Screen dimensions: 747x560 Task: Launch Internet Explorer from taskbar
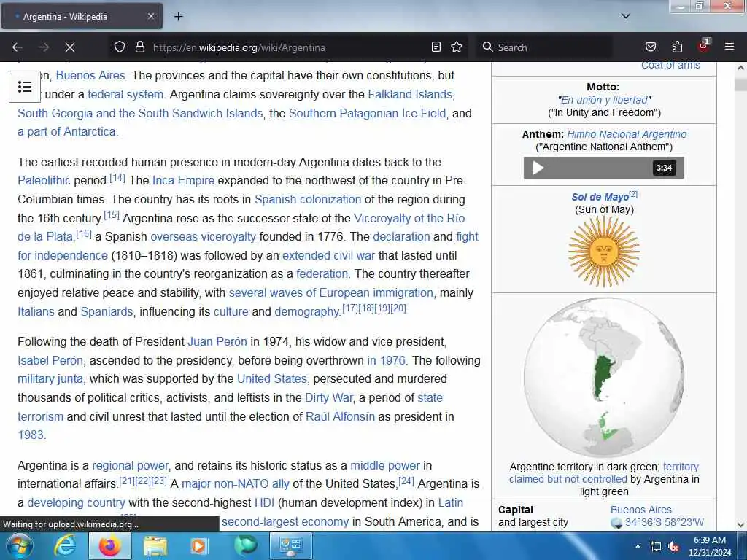(x=65, y=545)
